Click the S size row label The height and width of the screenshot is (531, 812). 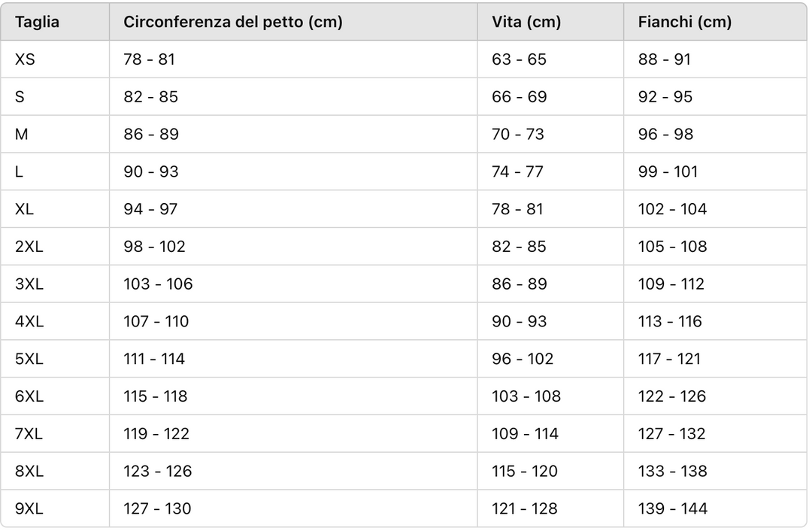[x=20, y=96]
